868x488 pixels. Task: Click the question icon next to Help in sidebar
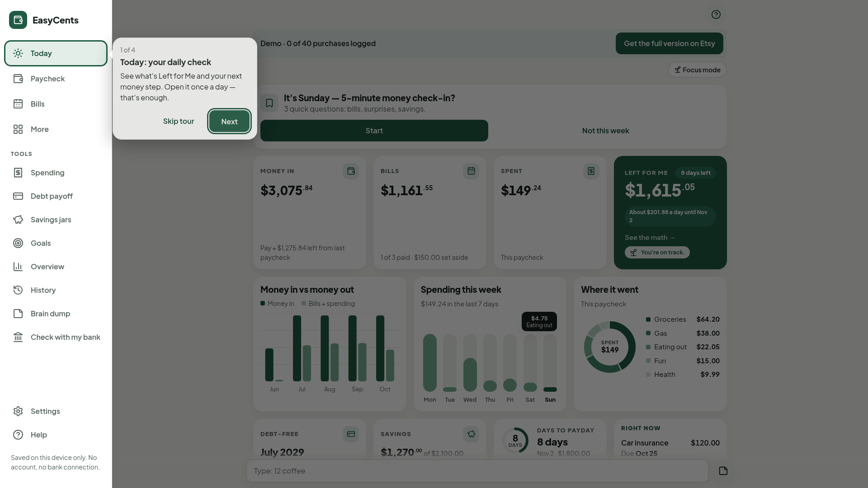pyautogui.click(x=18, y=435)
